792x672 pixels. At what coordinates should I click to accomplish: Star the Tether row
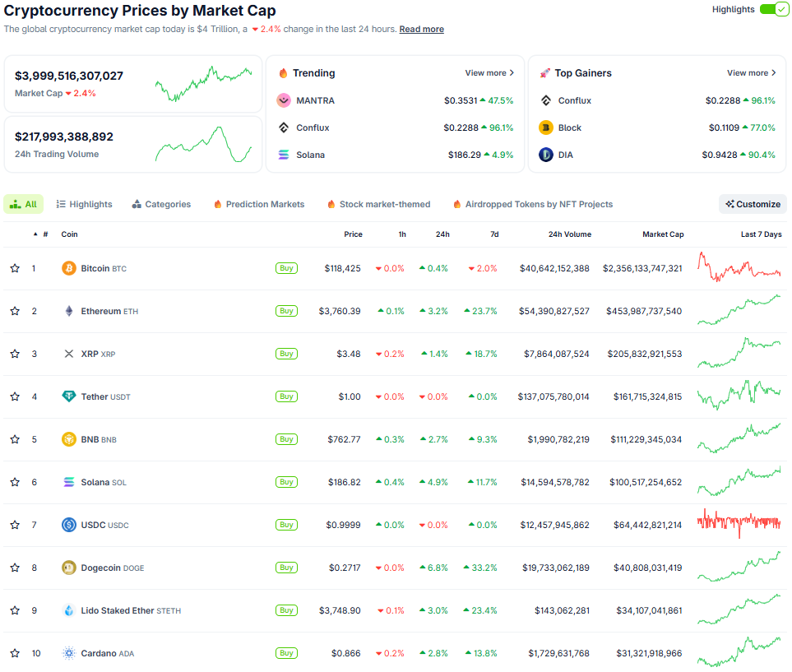[15, 396]
